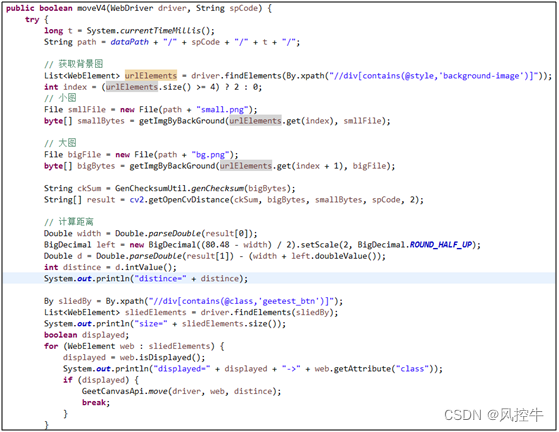Screen dimensions: 559x432
Task: Click the getOpenCvDistance method call
Action: [189, 200]
